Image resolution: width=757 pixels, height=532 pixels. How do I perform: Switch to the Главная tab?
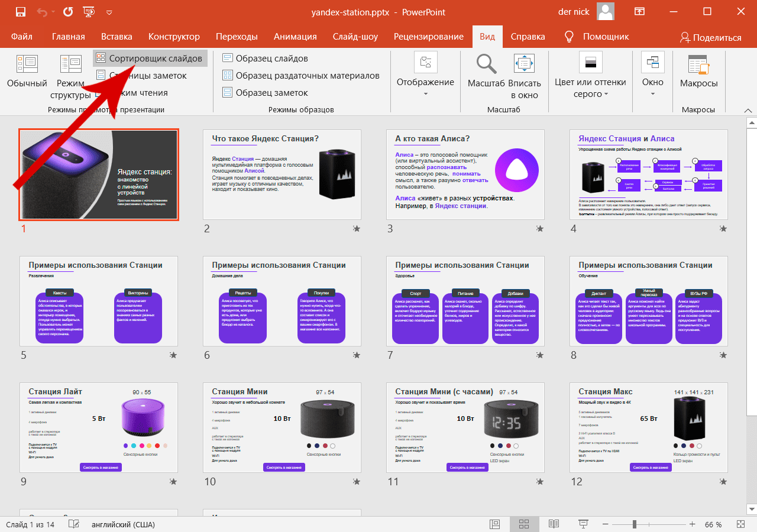pos(69,37)
